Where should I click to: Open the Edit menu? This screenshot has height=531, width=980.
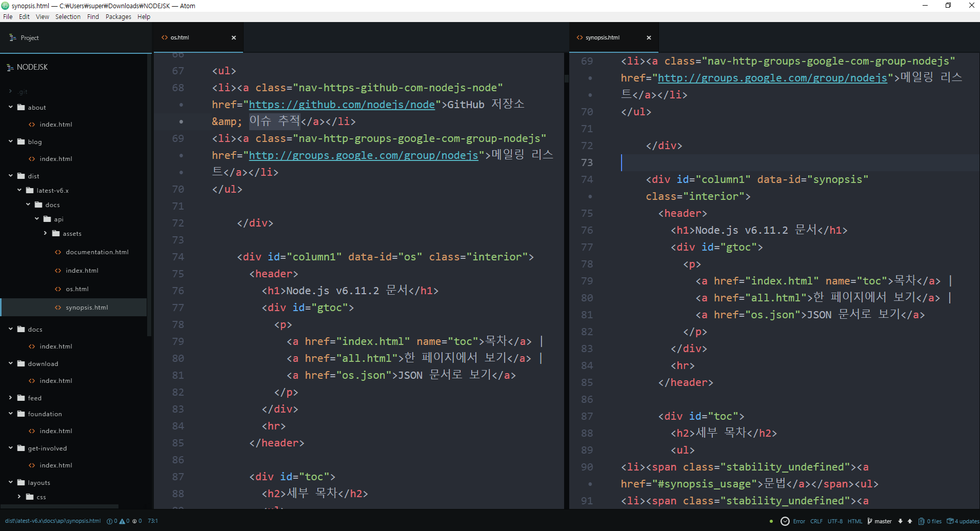(x=24, y=17)
